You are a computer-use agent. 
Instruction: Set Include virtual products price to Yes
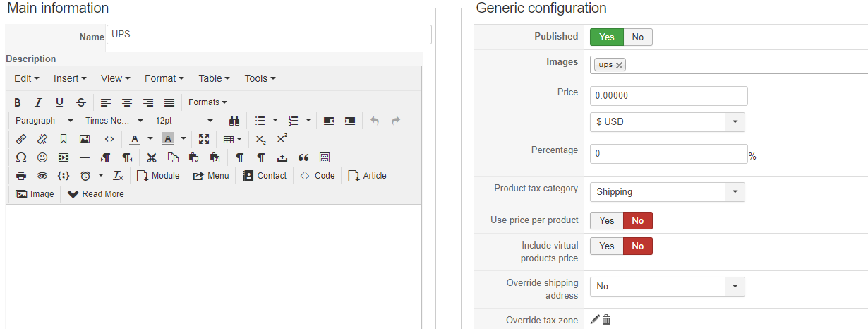pyautogui.click(x=606, y=246)
